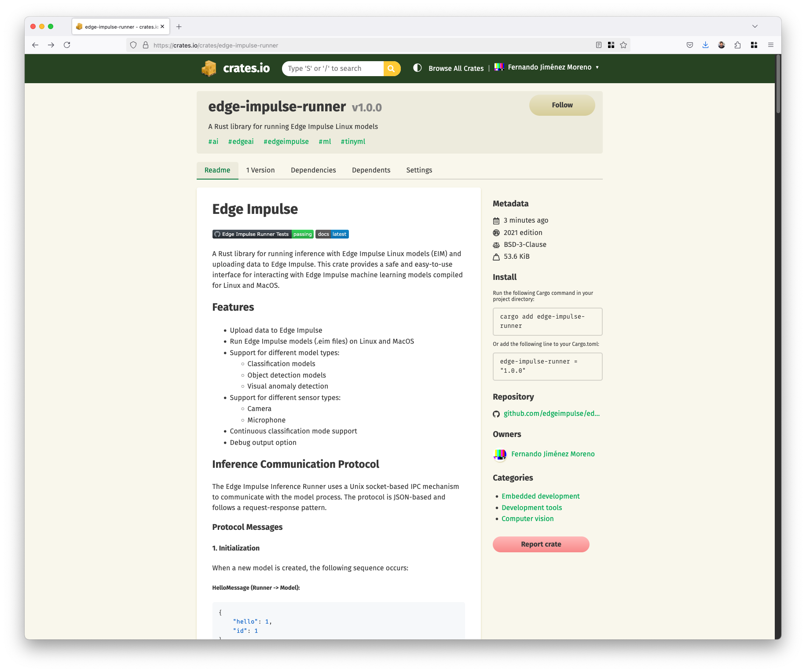This screenshot has width=806, height=672.
Task: Open Browse All Crates link
Action: coord(456,68)
